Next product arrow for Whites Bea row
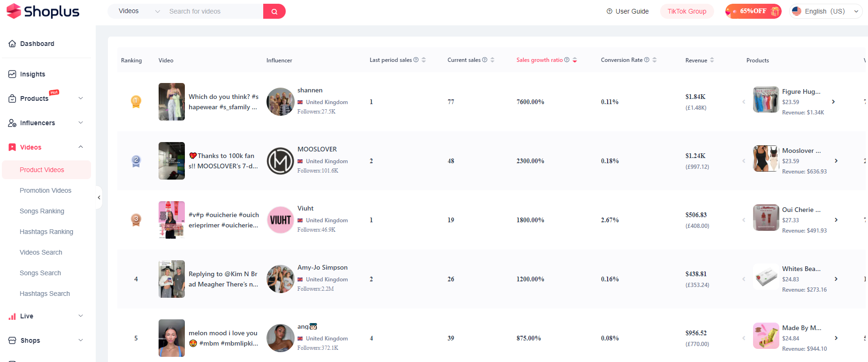The width and height of the screenshot is (868, 362). point(836,279)
